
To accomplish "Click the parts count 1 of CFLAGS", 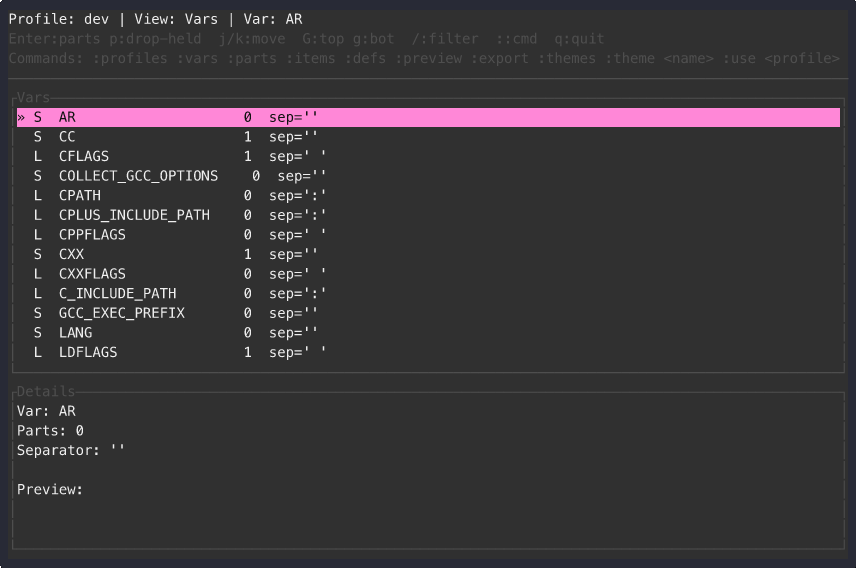I will [x=248, y=157].
